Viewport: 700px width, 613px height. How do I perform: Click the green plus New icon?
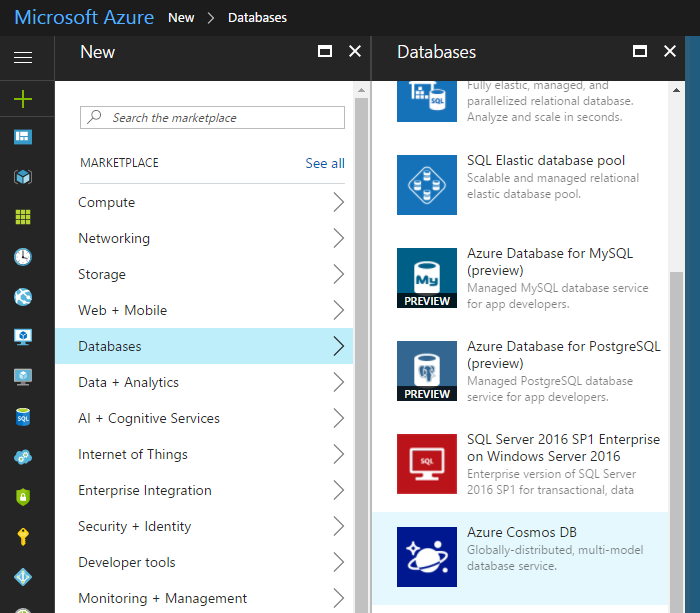23,99
